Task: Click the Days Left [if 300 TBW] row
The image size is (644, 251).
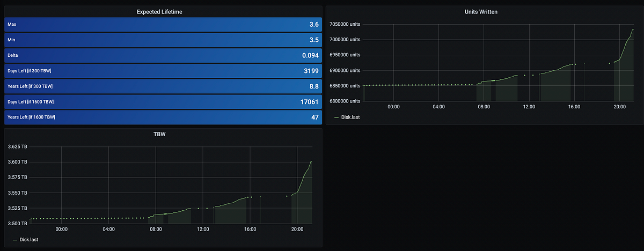Action: tap(163, 71)
